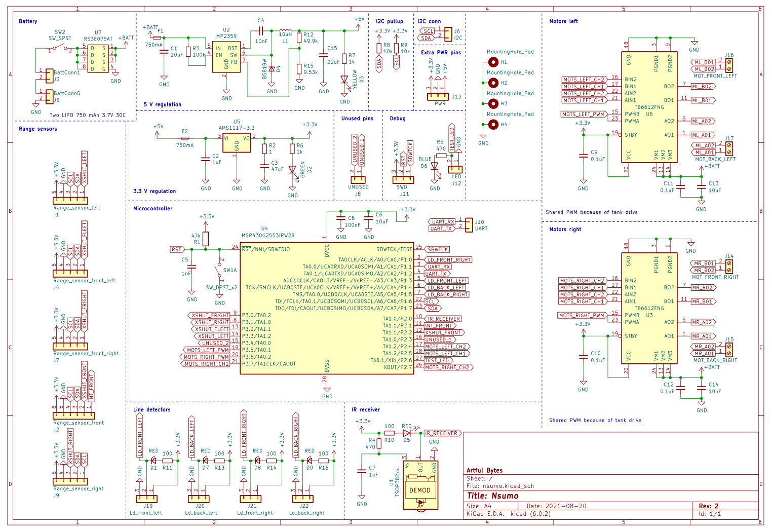772x532 pixels.
Task: Select the "File: nsumo.kicad_sch" text
Action: pos(500,485)
